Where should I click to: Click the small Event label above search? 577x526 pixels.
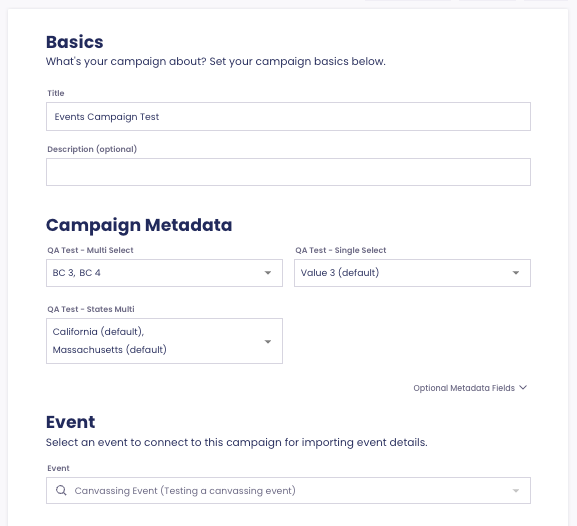tap(58, 468)
